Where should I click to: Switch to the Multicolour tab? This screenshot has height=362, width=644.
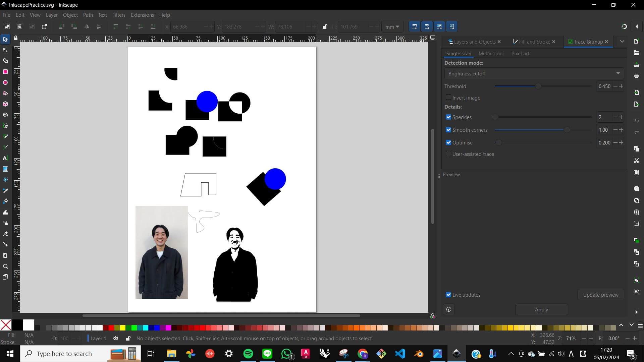coord(491,53)
